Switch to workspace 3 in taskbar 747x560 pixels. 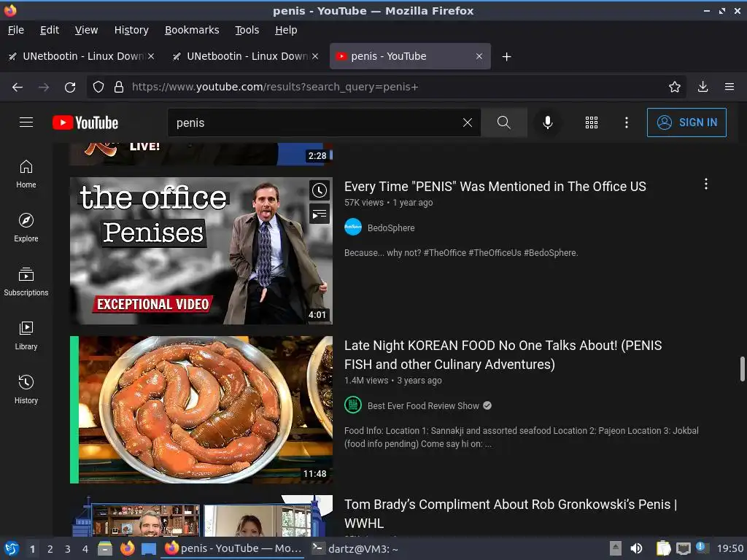68,549
